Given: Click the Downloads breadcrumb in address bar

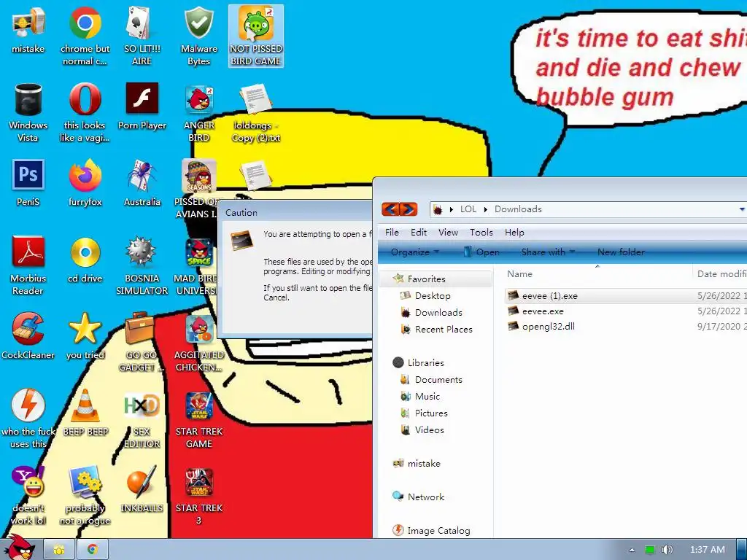Looking at the screenshot, I should click(x=518, y=209).
